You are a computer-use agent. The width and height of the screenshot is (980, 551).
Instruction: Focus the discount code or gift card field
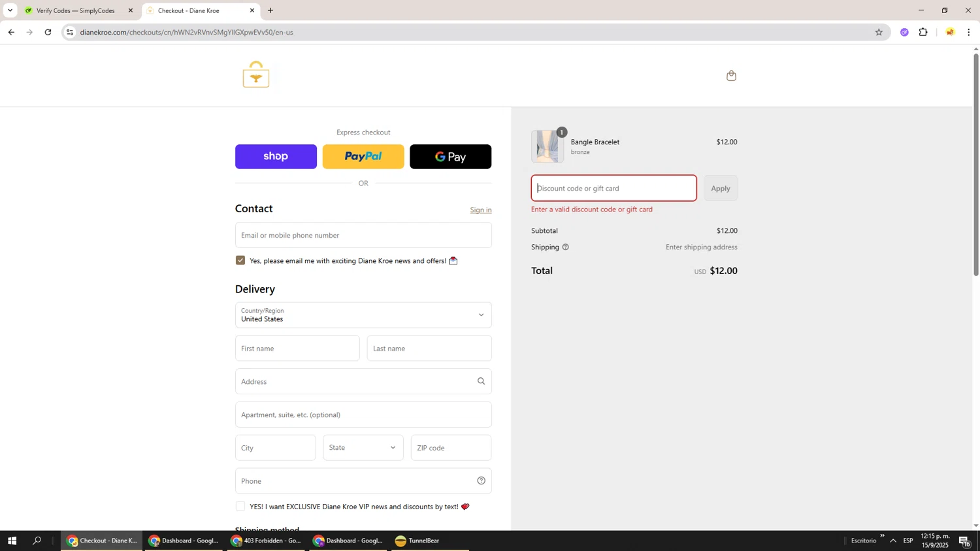coord(614,188)
